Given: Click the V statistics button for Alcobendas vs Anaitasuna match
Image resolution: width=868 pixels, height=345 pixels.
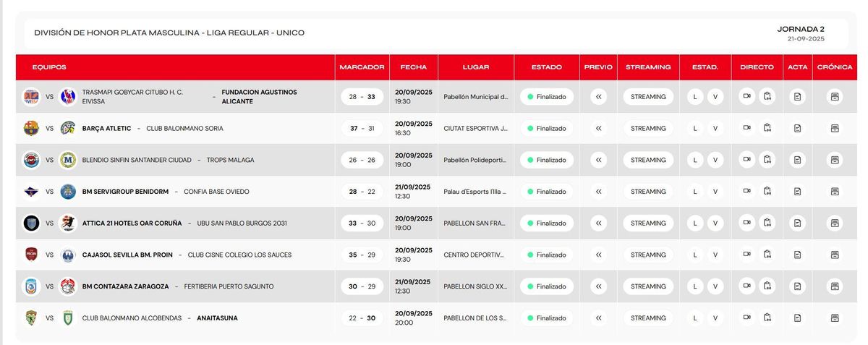Looking at the screenshot, I should pos(715,318).
